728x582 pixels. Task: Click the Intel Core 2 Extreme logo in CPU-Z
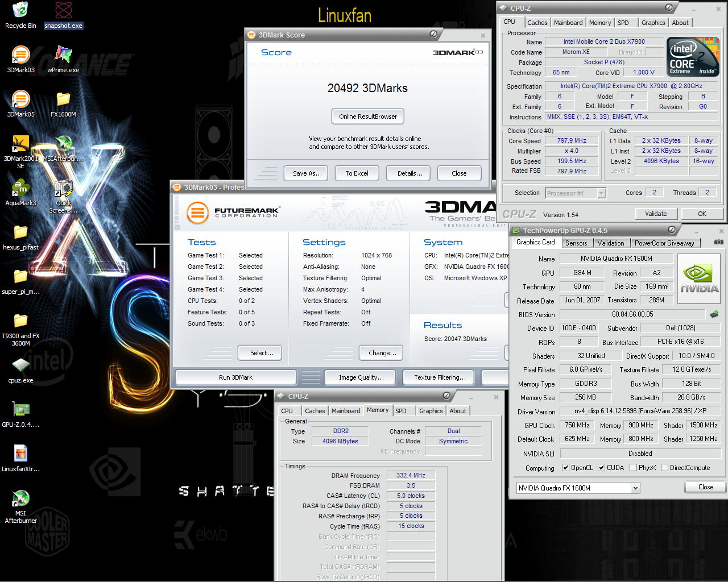tap(693, 57)
